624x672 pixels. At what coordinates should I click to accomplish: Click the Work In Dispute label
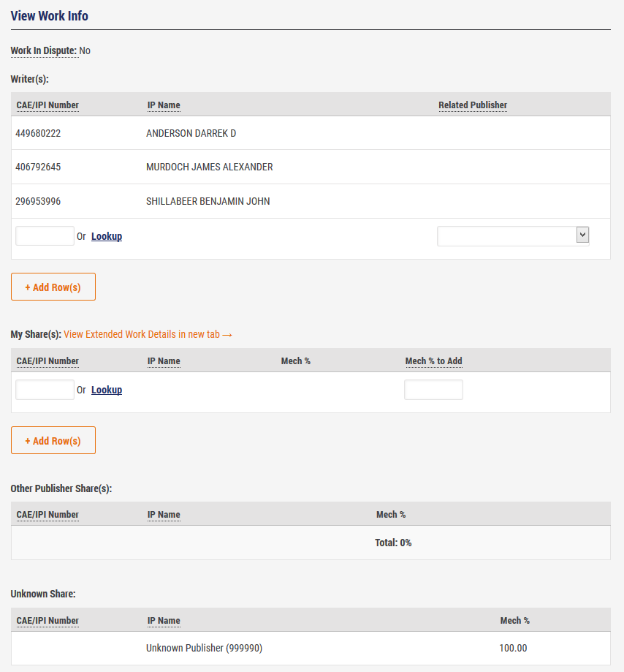(x=43, y=50)
